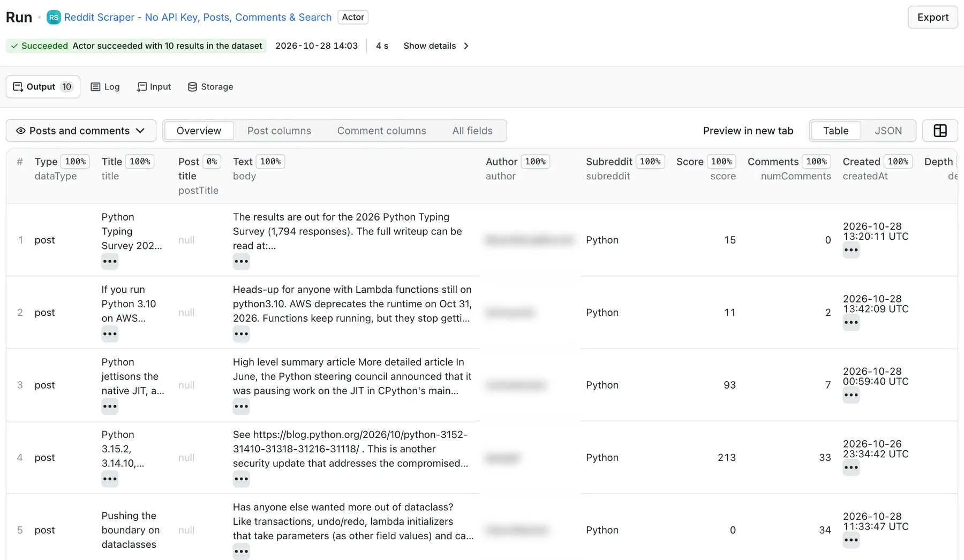Expand body ellipsis of security update post
Viewport: 964px width, 560px height.
click(x=241, y=479)
